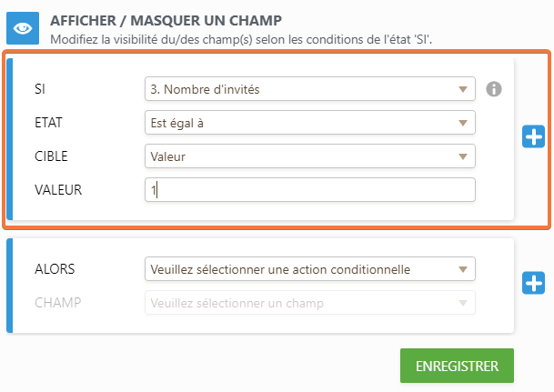The image size is (554, 392).
Task: Focus the VALEUR text input
Action: click(309, 190)
